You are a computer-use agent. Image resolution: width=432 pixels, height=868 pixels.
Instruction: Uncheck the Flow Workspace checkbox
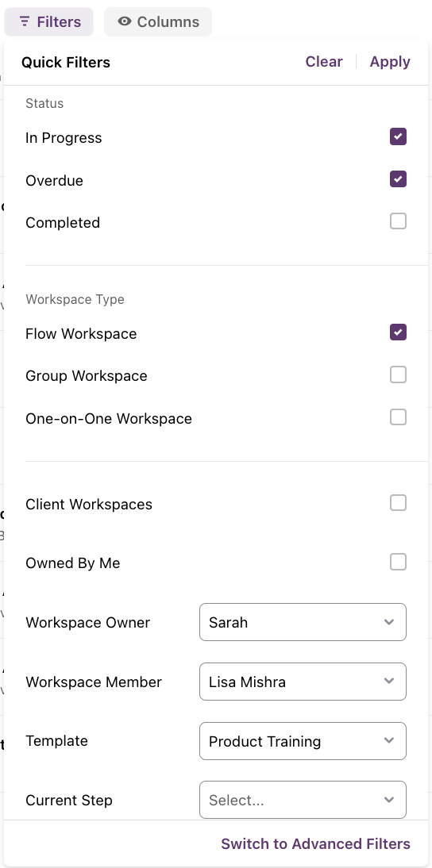tap(398, 332)
